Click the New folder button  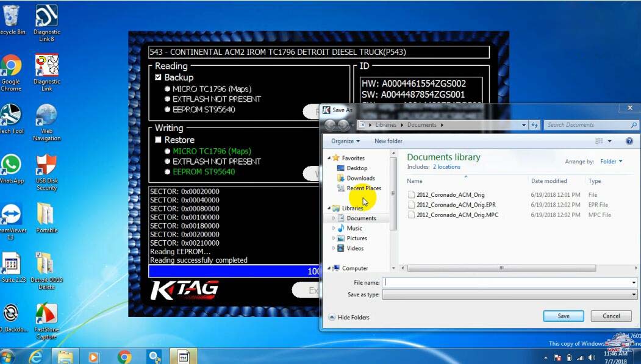pyautogui.click(x=389, y=141)
